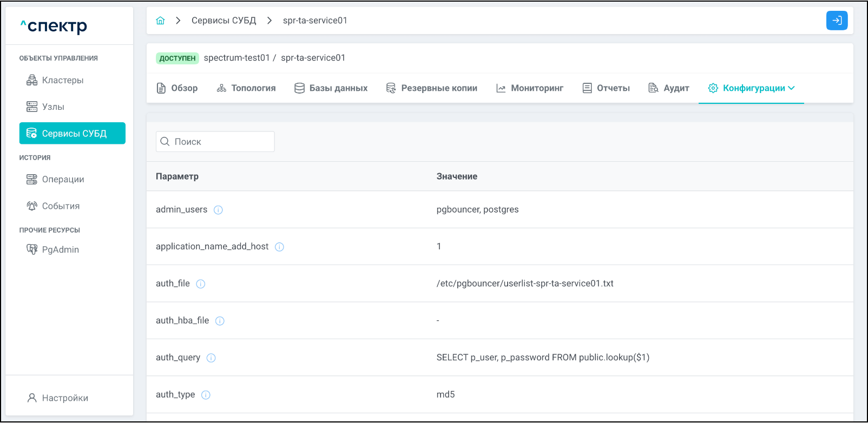Expand the Конфигурации dropdown tab
Screen dimensions: 868x423
tap(751, 88)
